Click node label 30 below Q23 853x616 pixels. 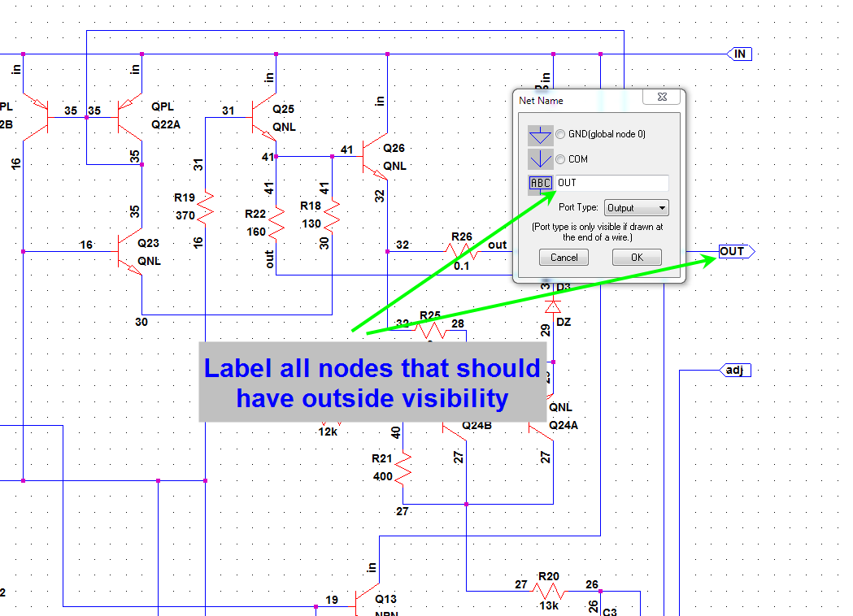point(141,322)
